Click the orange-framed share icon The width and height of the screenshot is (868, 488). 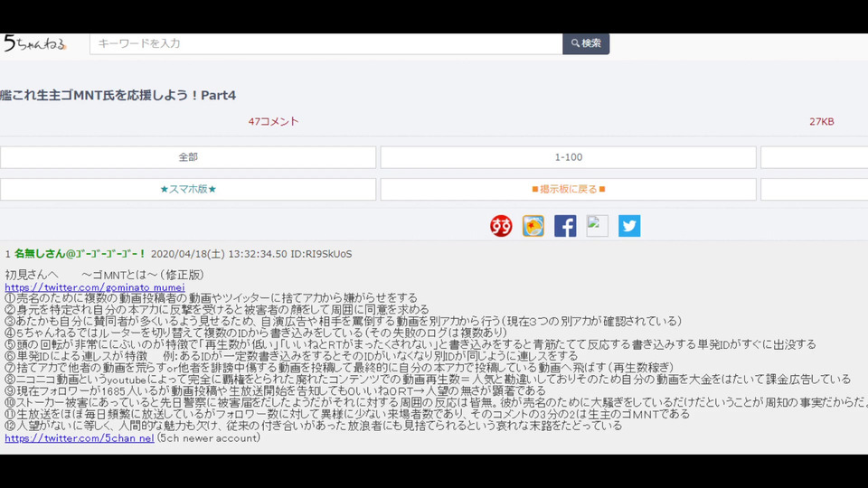tap(533, 226)
